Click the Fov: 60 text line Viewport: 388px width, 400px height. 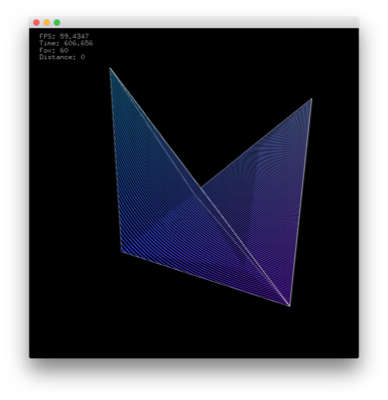coord(54,50)
